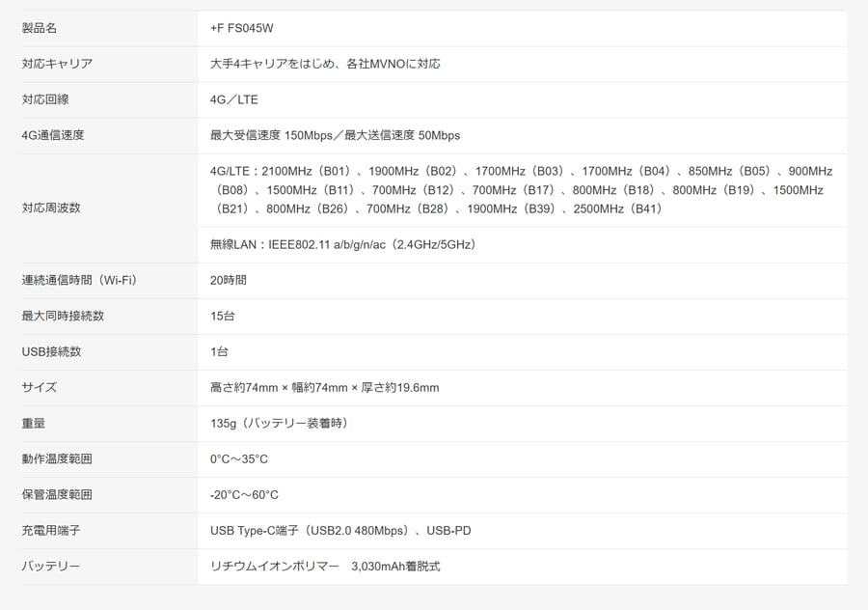Click '高さ約74mm × 幅約74mm × 厚さ約19.6mm' value

324,387
